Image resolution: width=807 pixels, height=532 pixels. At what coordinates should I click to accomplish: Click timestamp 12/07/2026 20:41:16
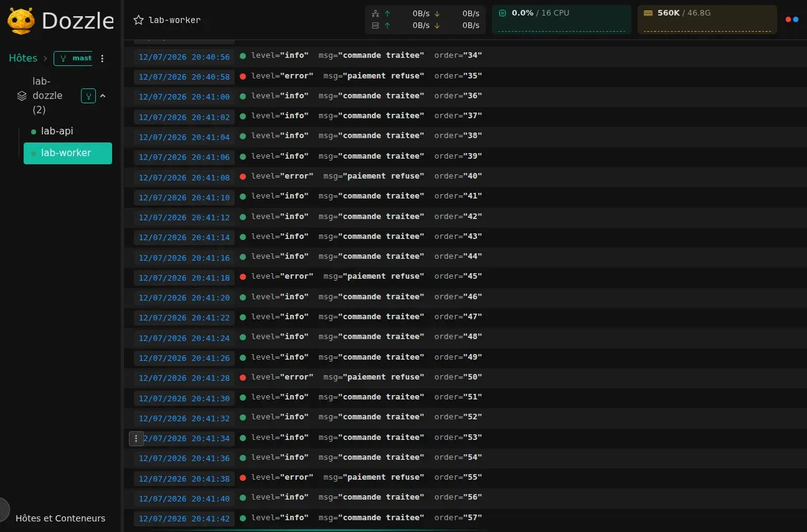point(184,258)
